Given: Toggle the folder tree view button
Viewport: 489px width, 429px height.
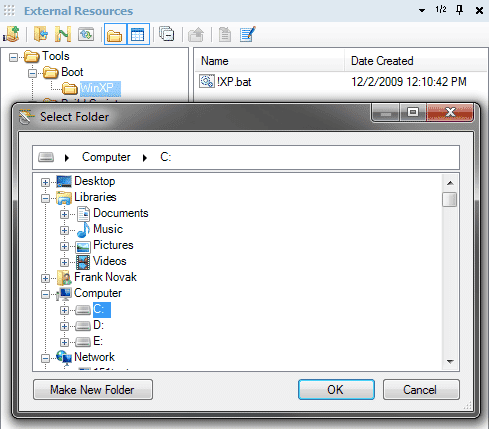Looking at the screenshot, I should tap(115, 34).
